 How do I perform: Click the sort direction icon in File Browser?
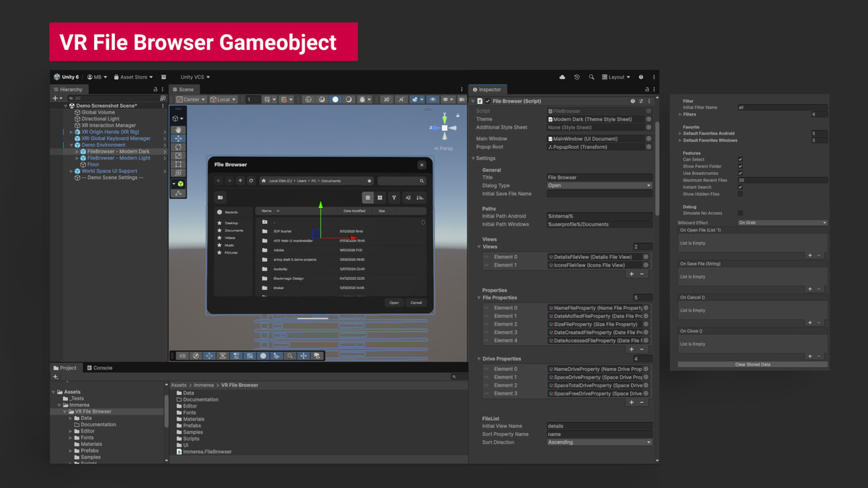(420, 197)
